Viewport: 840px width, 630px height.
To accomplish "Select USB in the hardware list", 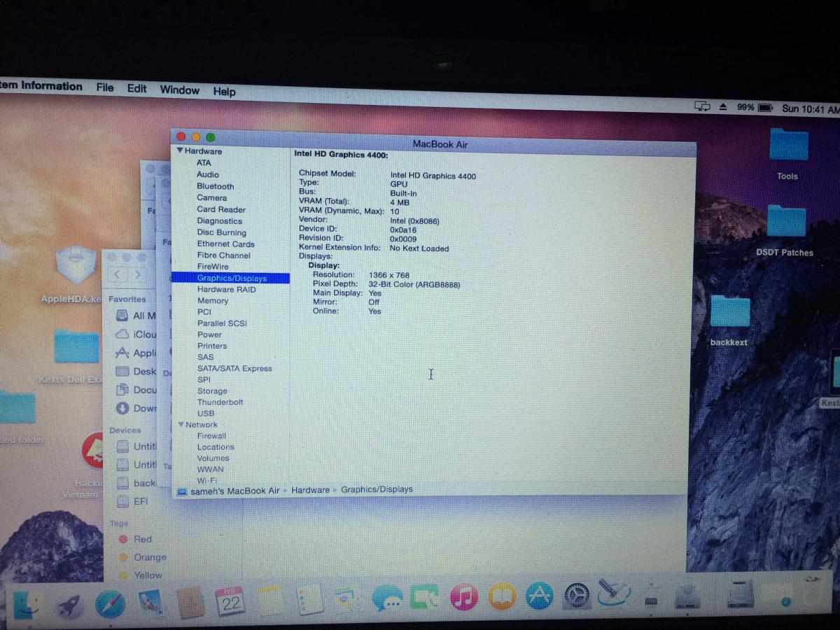I will [206, 413].
